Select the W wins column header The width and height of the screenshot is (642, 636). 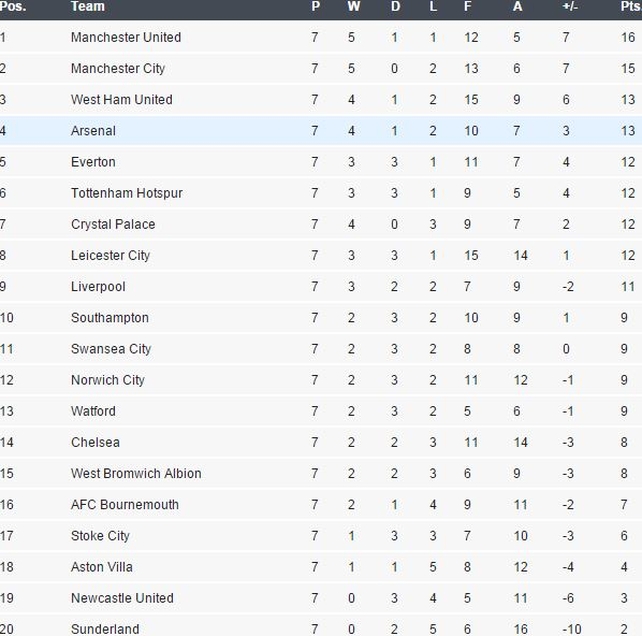coord(354,7)
